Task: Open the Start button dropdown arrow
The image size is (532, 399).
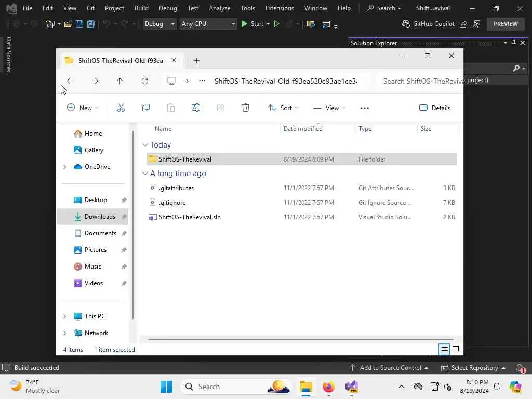Action: click(x=268, y=24)
